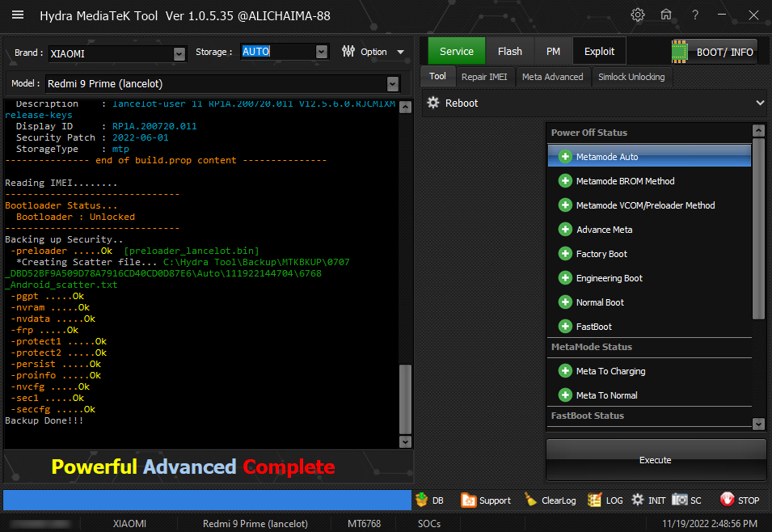The width and height of the screenshot is (772, 532).
Task: Click the chip icon beside BOOT/ INFO
Action: pyautogui.click(x=679, y=52)
